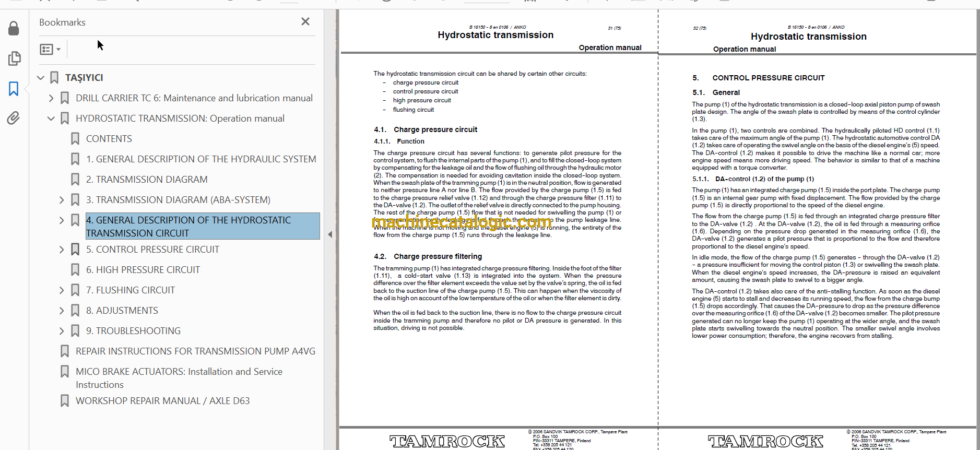
Task: Open the bookmarks options dropdown menu
Action: (x=50, y=49)
